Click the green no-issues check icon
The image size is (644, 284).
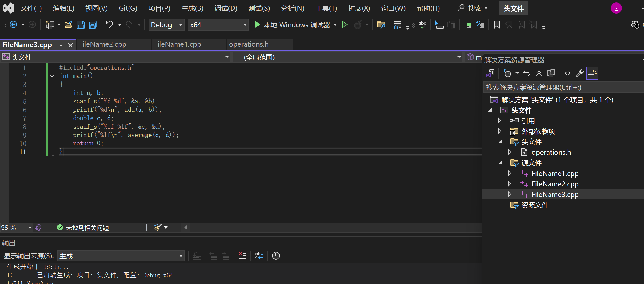pyautogui.click(x=60, y=227)
